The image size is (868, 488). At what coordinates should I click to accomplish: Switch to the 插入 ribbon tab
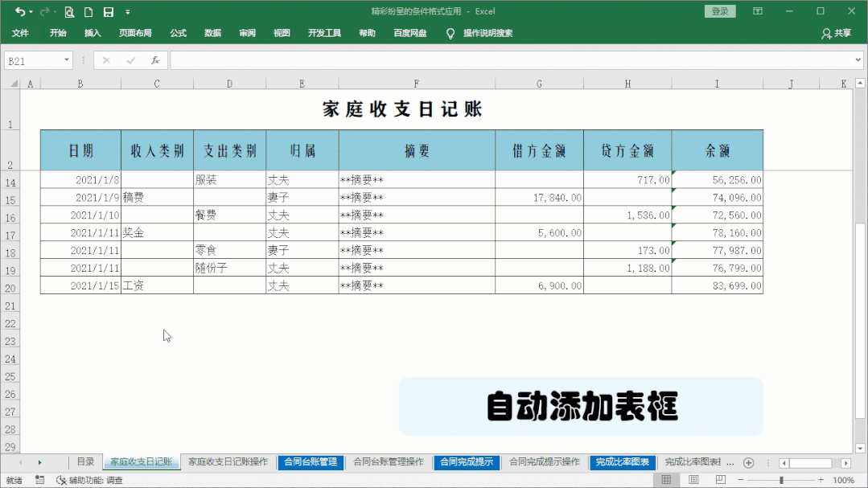click(93, 33)
